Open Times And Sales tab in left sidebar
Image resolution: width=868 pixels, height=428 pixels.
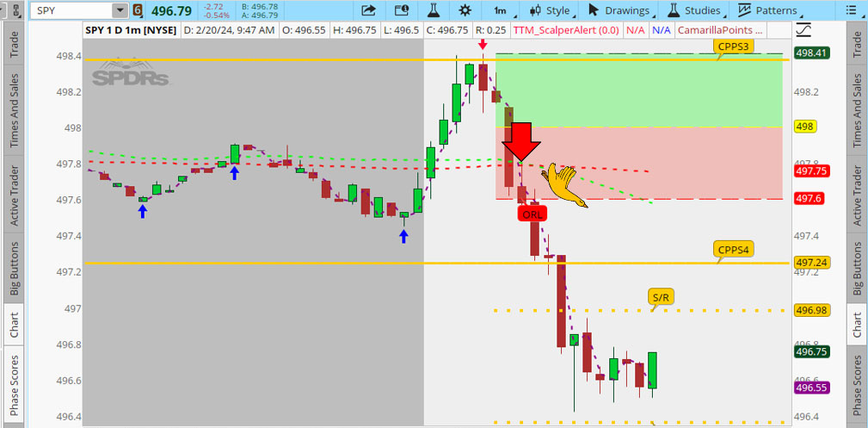point(15,111)
